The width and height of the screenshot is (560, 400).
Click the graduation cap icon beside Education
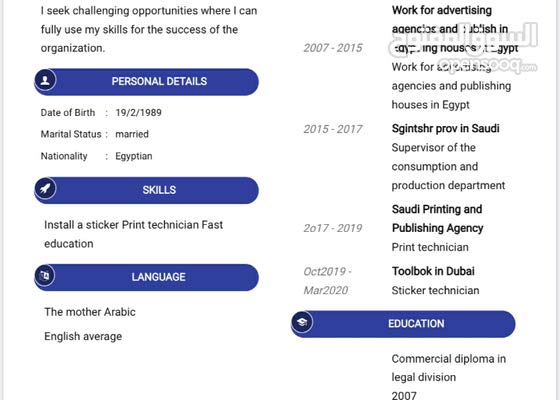tap(302, 322)
